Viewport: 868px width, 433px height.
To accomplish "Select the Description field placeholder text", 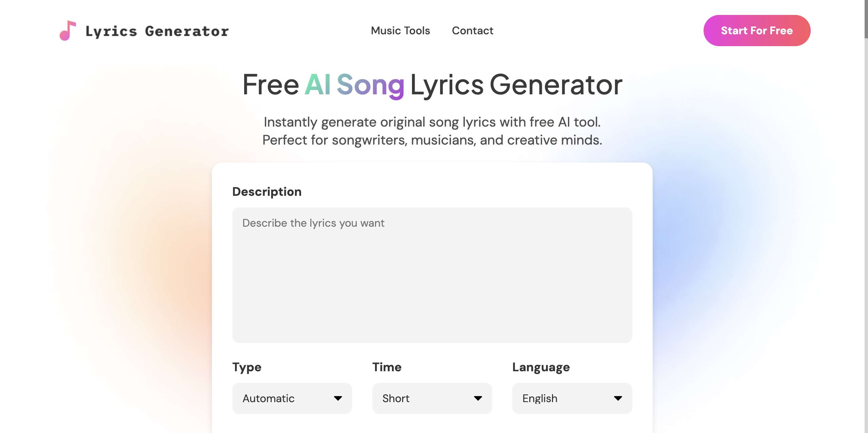I will [x=312, y=223].
